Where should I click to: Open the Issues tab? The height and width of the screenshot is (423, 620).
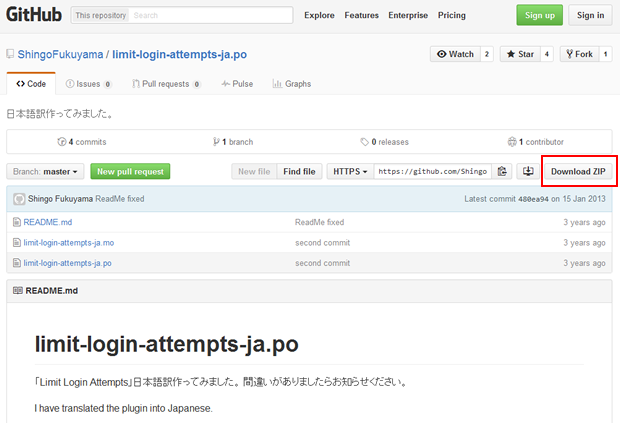pyautogui.click(x=89, y=84)
